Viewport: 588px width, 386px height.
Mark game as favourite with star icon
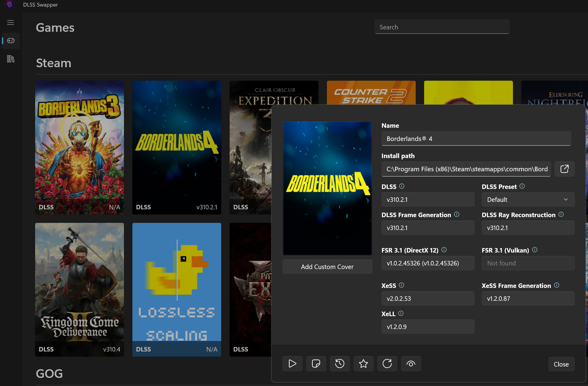tap(363, 364)
